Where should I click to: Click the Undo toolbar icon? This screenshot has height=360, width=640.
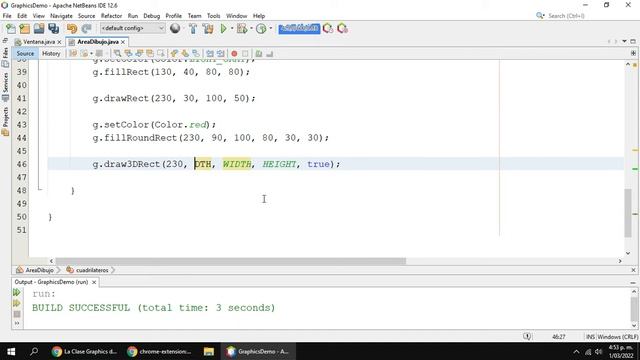point(72,29)
